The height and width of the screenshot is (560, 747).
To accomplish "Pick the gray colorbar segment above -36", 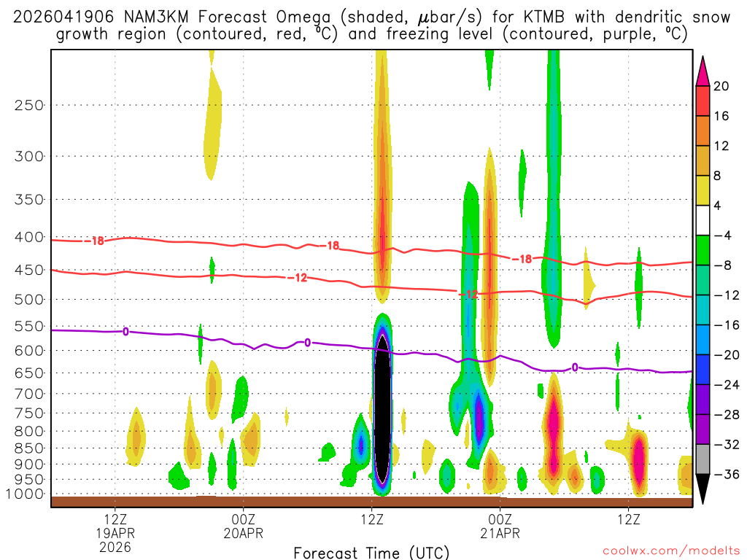I will (703, 459).
